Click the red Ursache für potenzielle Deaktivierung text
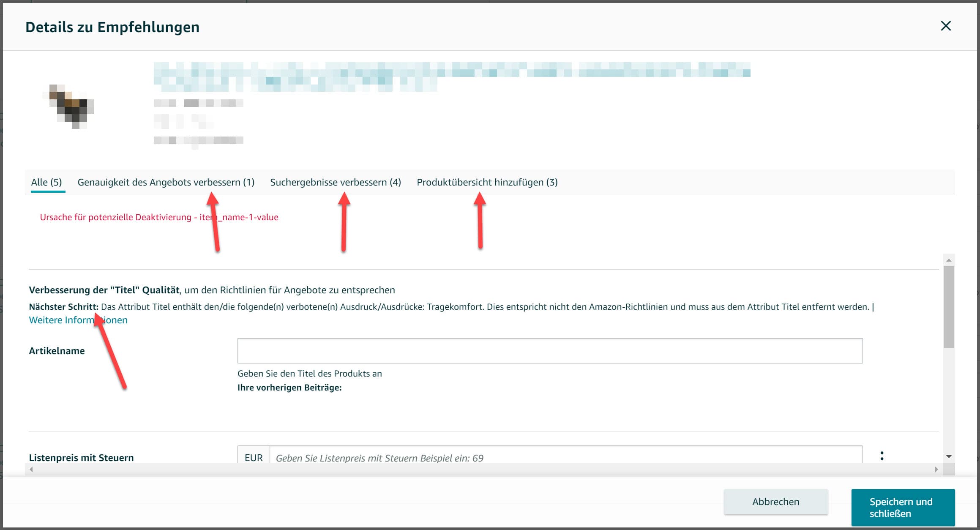Viewport: 980px width, 530px height. tap(159, 217)
